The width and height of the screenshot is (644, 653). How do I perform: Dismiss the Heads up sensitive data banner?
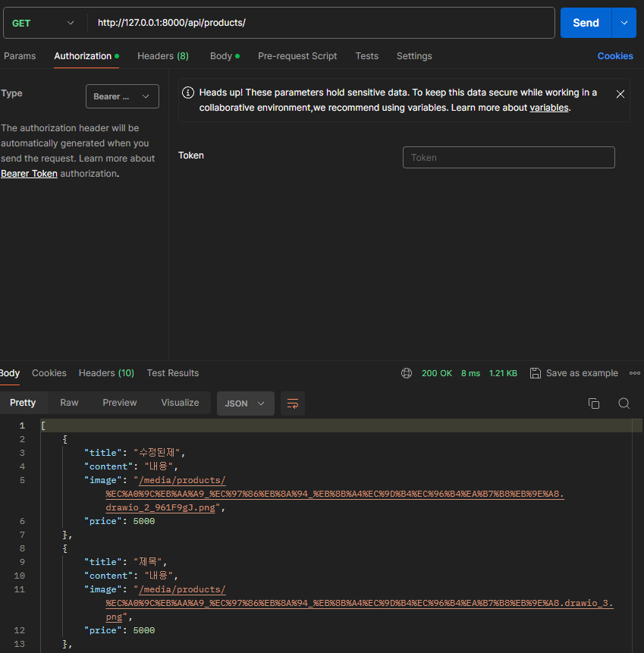click(x=620, y=94)
